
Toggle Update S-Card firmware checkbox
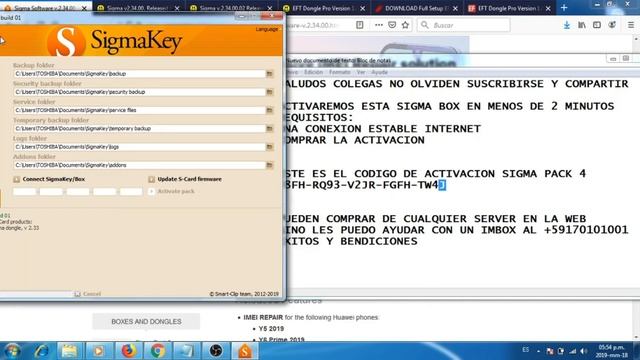151,179
